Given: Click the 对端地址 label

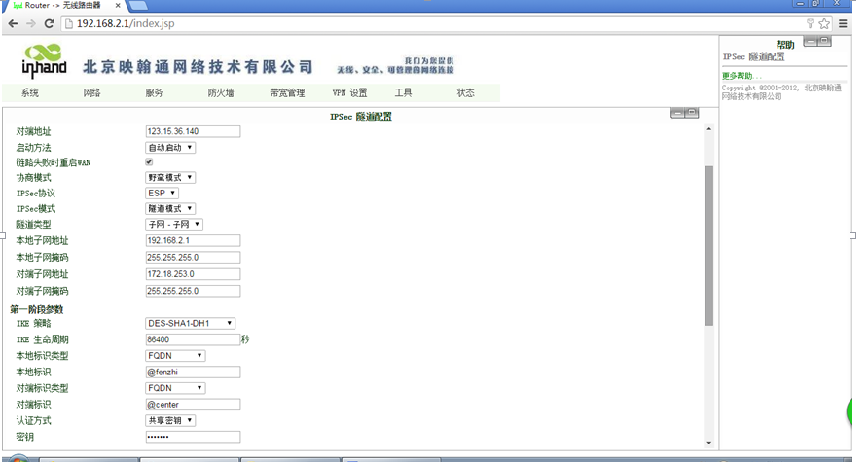Looking at the screenshot, I should click(x=33, y=131).
